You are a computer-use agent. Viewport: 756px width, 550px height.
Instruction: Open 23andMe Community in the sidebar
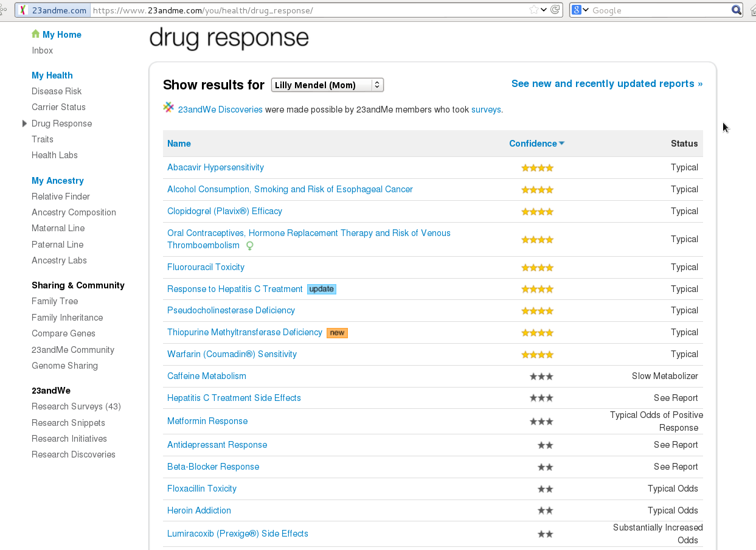73,350
